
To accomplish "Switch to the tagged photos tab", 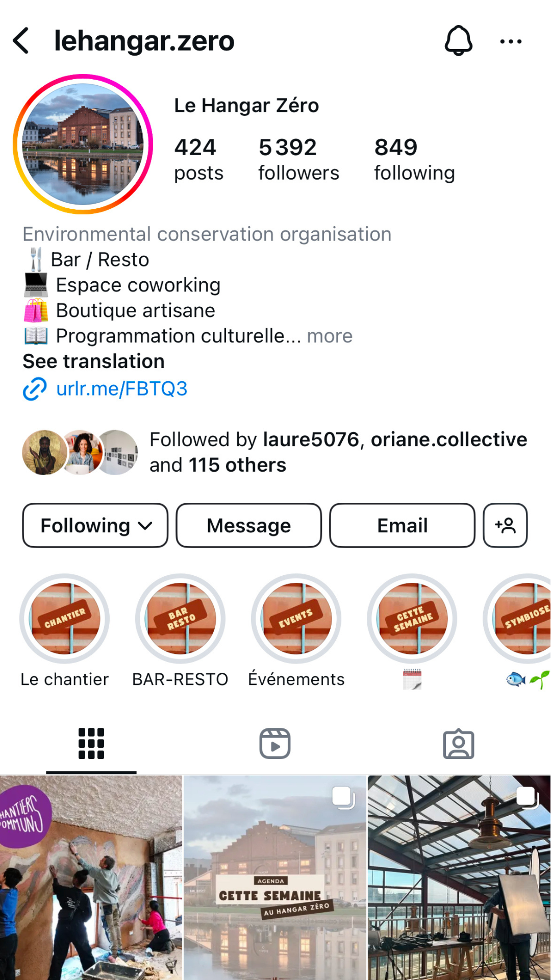I will tap(458, 744).
